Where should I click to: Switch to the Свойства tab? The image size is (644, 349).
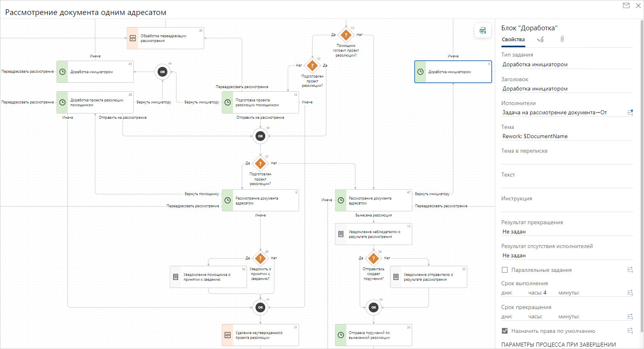click(513, 40)
